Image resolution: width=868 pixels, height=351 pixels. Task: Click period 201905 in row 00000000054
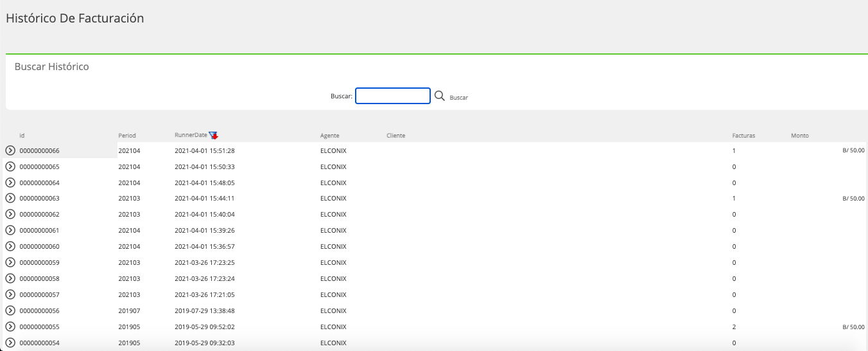129,343
